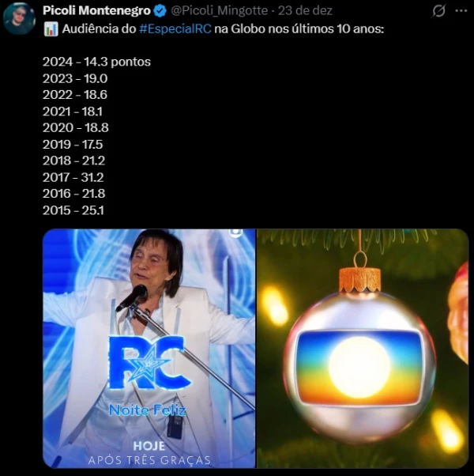Click the bar chart emoji icon

51,29
